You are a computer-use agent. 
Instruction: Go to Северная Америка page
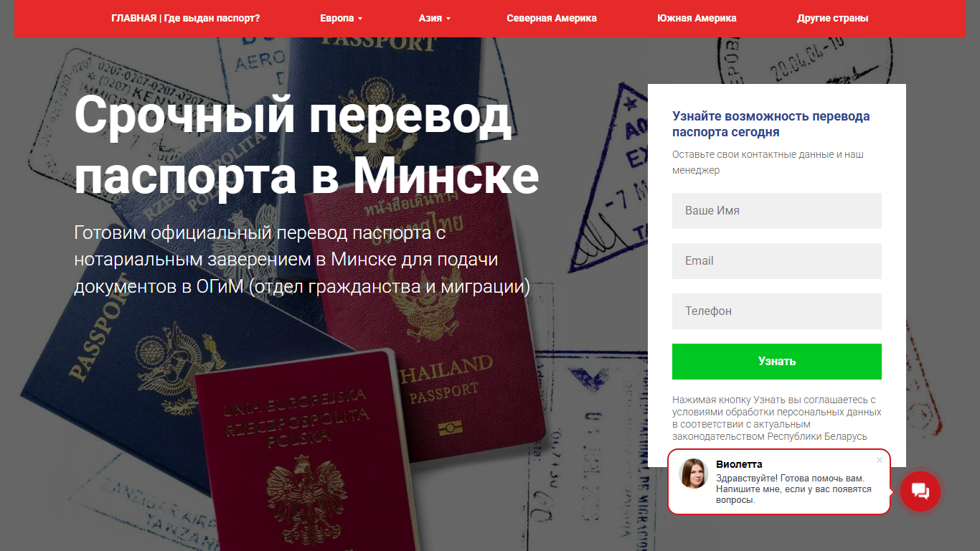(552, 18)
